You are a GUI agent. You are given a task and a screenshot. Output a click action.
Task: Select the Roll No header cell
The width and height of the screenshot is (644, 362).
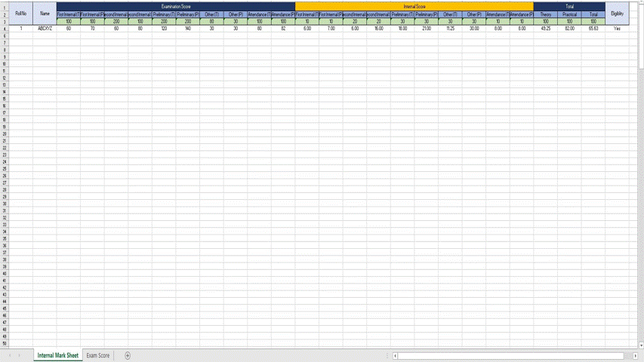tap(21, 13)
